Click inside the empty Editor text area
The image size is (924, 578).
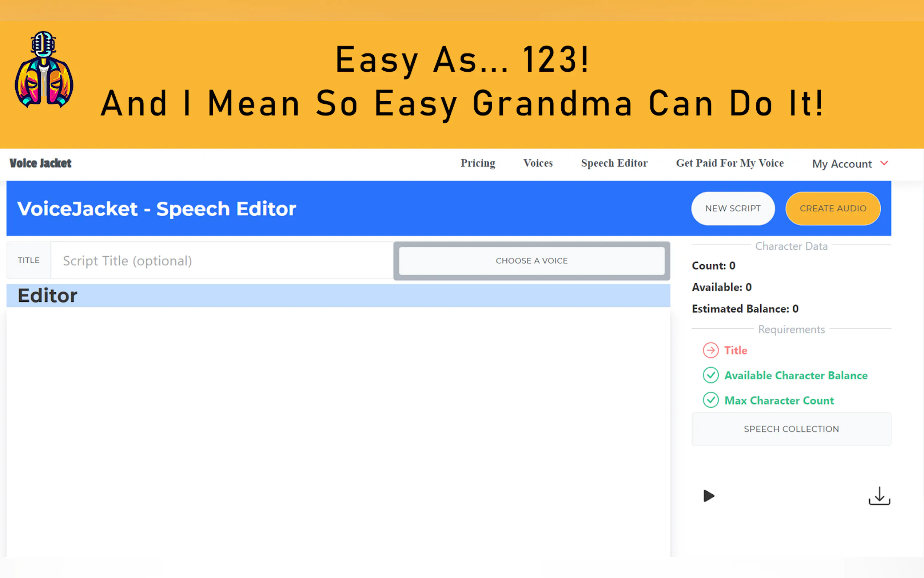(338, 428)
